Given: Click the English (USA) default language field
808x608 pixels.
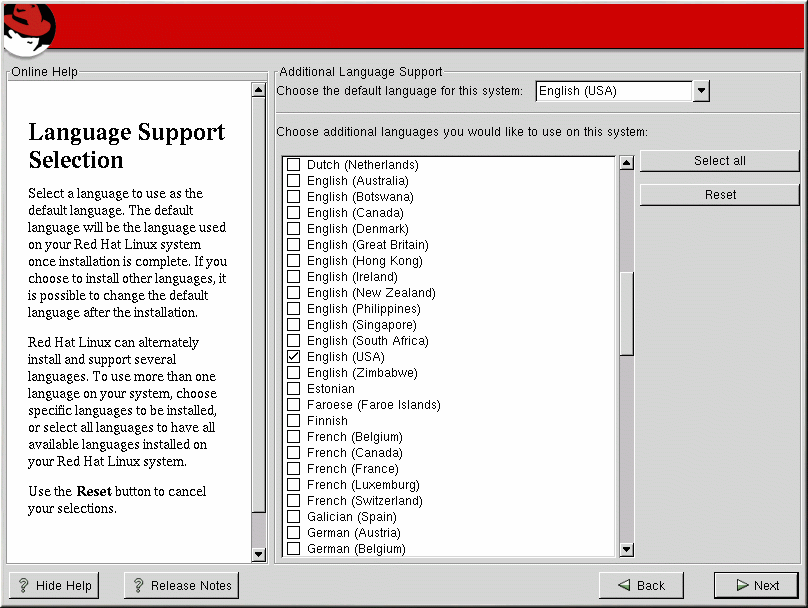Looking at the screenshot, I should 614,91.
